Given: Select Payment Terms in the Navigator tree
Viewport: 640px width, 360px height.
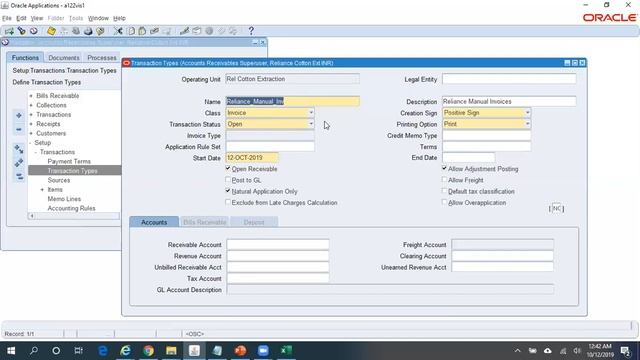Looking at the screenshot, I should pos(69,161).
